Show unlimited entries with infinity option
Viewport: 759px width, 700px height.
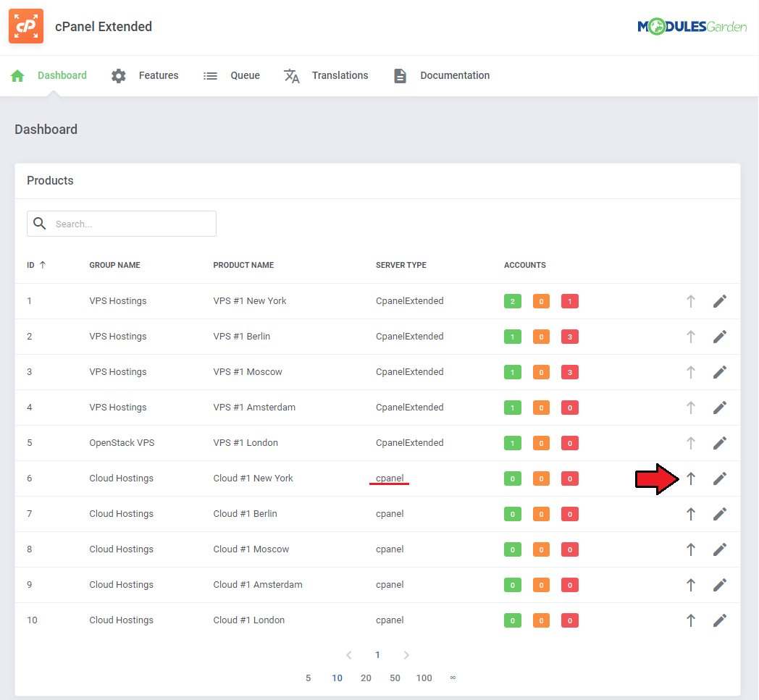[x=453, y=678]
